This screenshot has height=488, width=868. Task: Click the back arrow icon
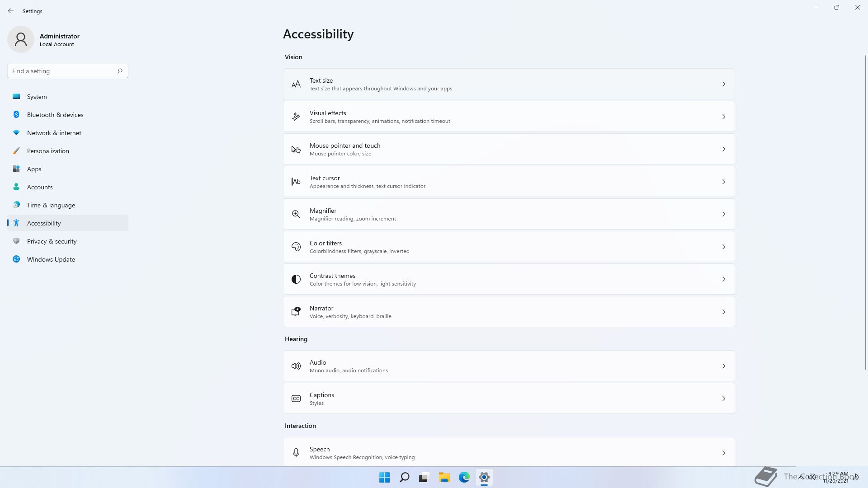pyautogui.click(x=11, y=11)
